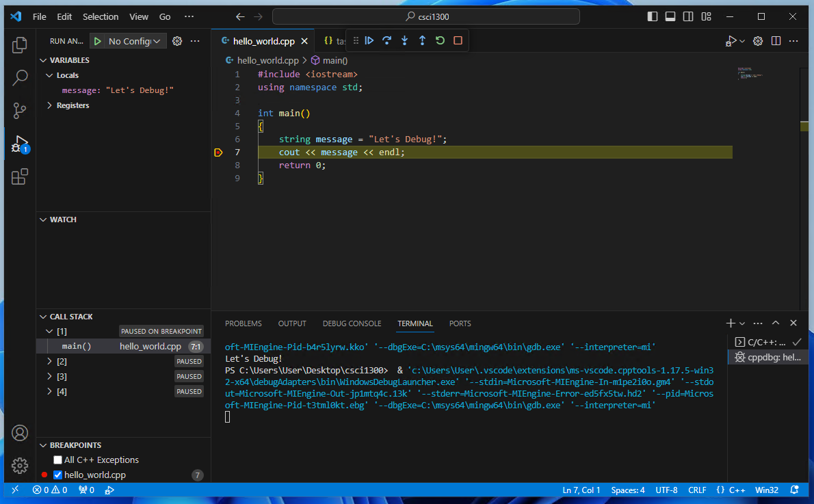Toggle the bottom panel layout
Viewport: 814px width, 504px height.
coord(670,16)
